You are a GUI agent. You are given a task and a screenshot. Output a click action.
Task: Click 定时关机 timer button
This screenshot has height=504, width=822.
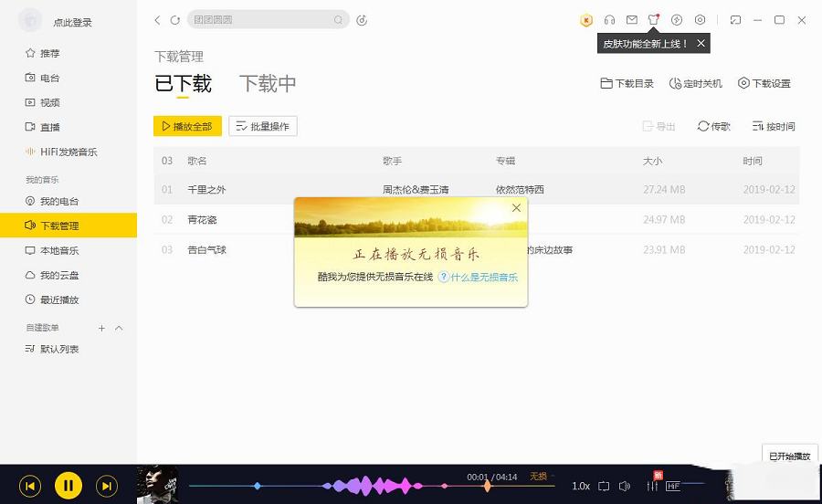(696, 83)
